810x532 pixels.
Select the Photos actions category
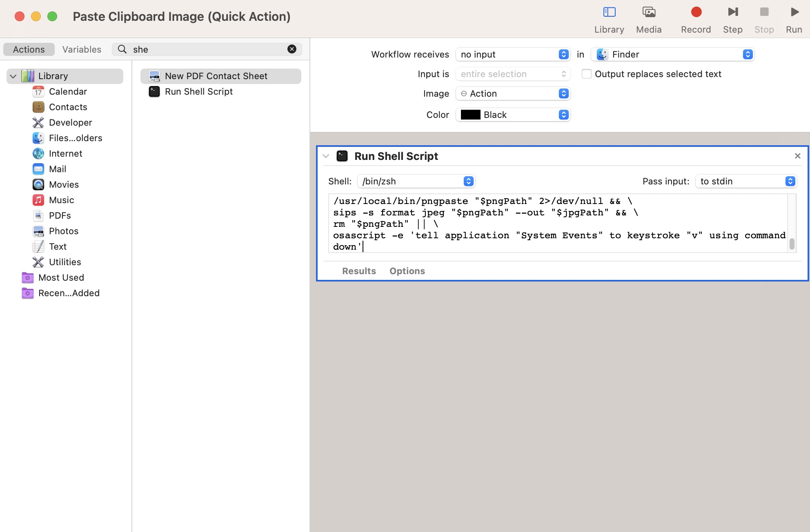pos(63,231)
